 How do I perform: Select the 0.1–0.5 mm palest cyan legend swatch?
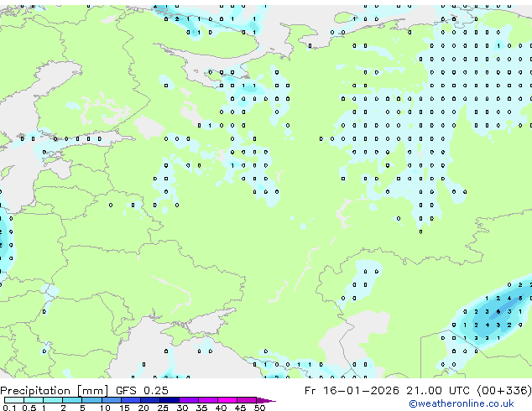pos(14,400)
